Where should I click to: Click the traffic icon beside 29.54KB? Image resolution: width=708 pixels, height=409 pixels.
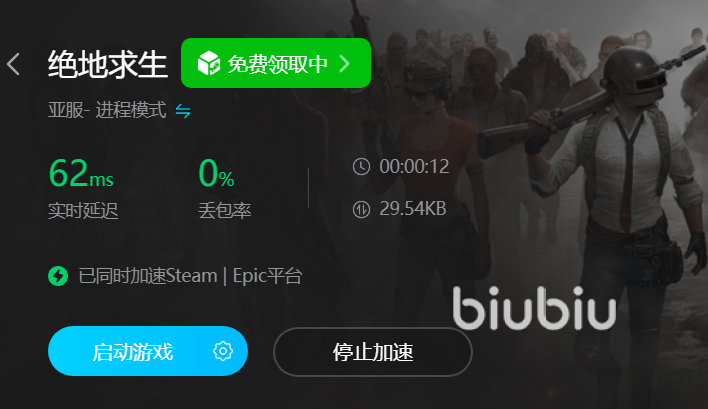(361, 209)
